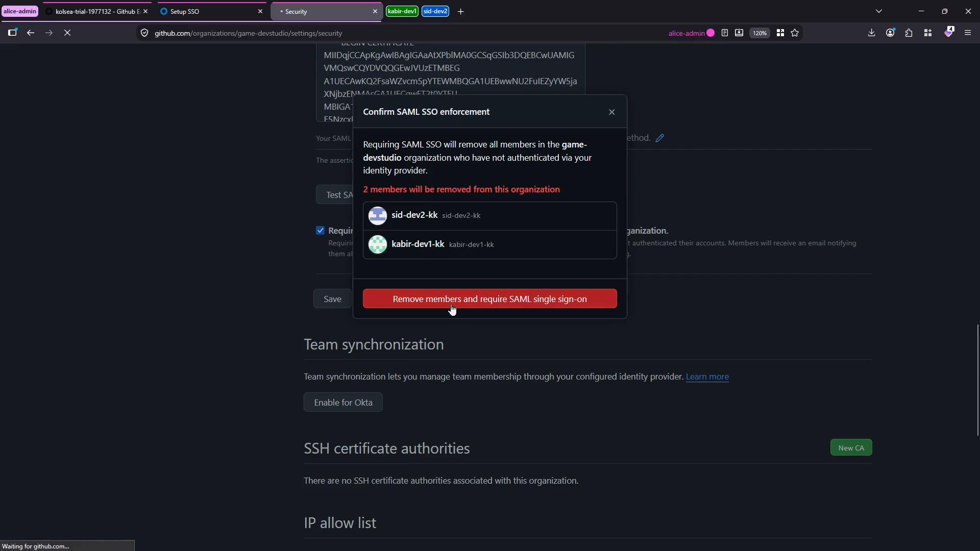The width and height of the screenshot is (980, 551).
Task: Open the sid-dev2 container tab
Action: click(435, 11)
